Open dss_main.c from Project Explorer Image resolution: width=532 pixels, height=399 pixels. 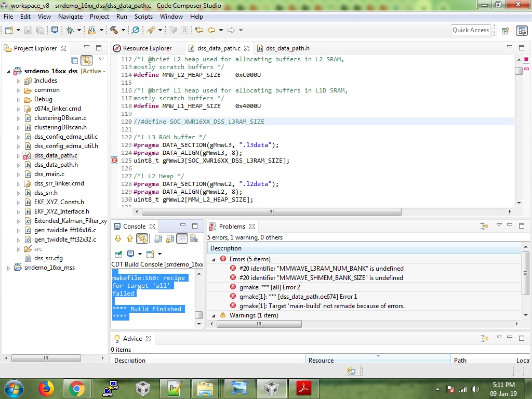[49, 174]
